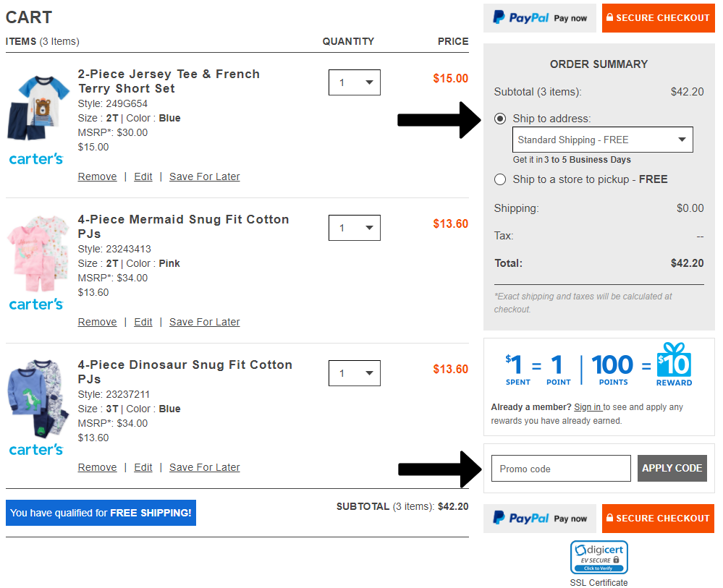723x588 pixels.
Task: Open quantity dropdown for Jersey Tee set
Action: tap(354, 82)
